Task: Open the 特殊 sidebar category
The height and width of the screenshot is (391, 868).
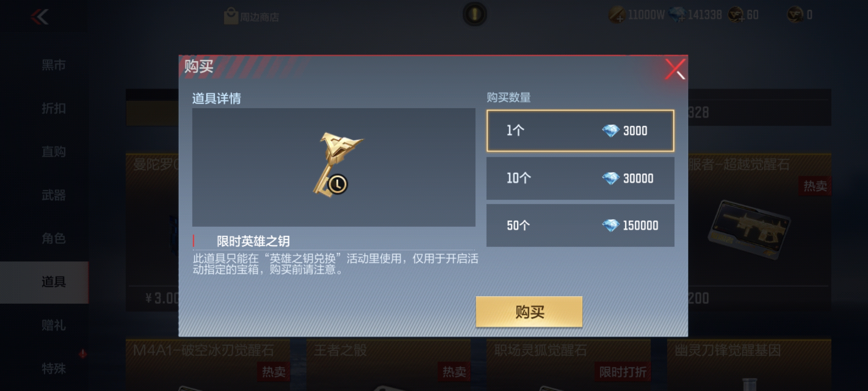Action: click(53, 368)
